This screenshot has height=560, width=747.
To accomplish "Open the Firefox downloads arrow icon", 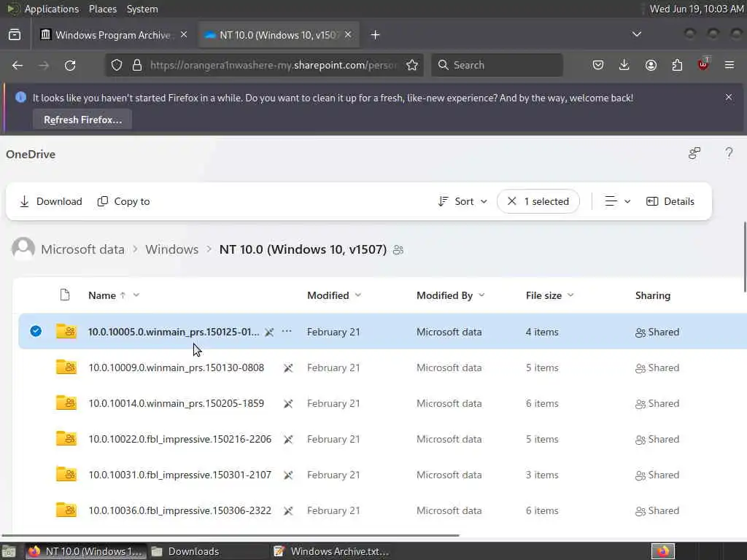I will pyautogui.click(x=624, y=65).
